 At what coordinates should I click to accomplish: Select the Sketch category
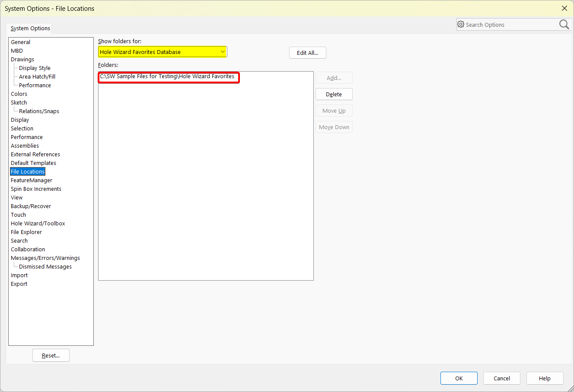[19, 103]
